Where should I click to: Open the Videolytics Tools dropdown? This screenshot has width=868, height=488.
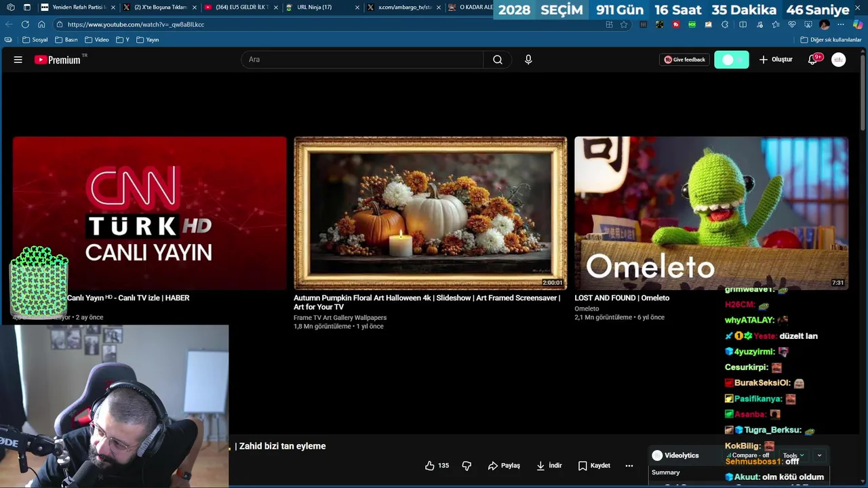point(793,455)
